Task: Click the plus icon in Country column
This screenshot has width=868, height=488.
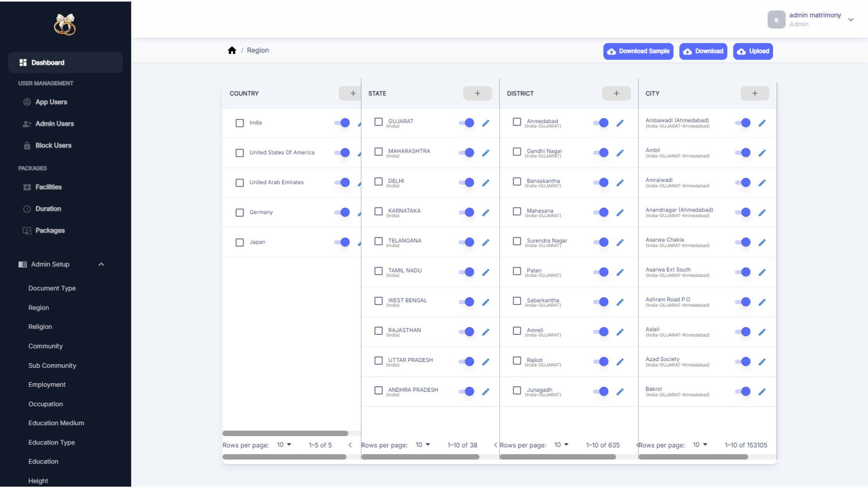Action: coord(353,94)
